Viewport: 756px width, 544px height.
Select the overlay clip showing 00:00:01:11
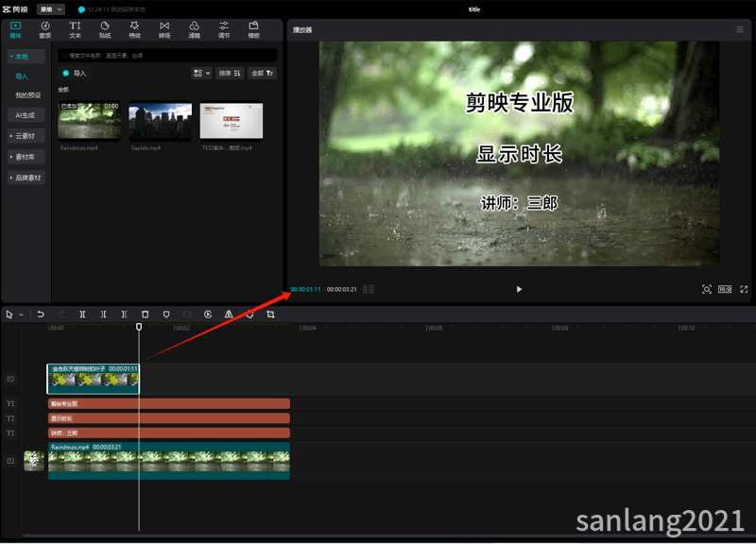[93, 380]
